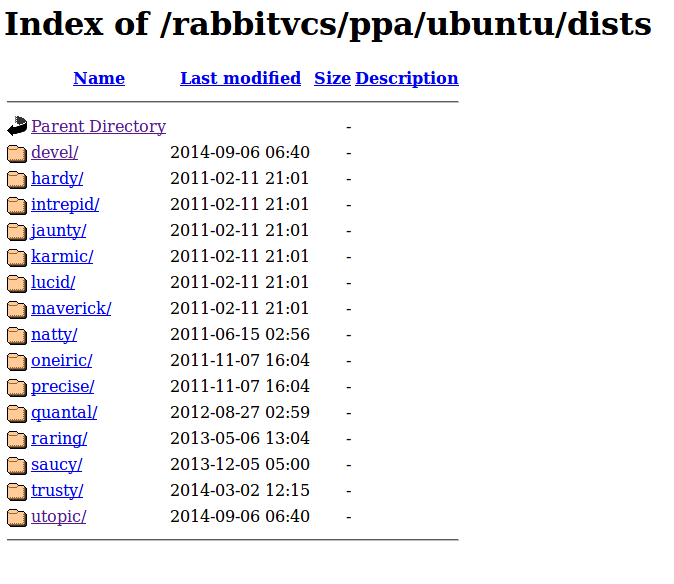
Task: Click the folder icon next to intrepid/
Action: (x=17, y=205)
